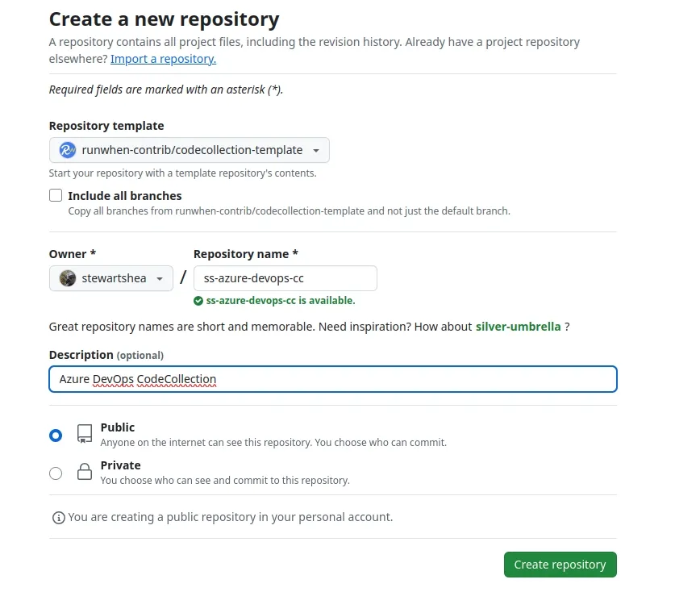Click the book icon beside Public
This screenshot has height=592, width=700.
tap(84, 434)
